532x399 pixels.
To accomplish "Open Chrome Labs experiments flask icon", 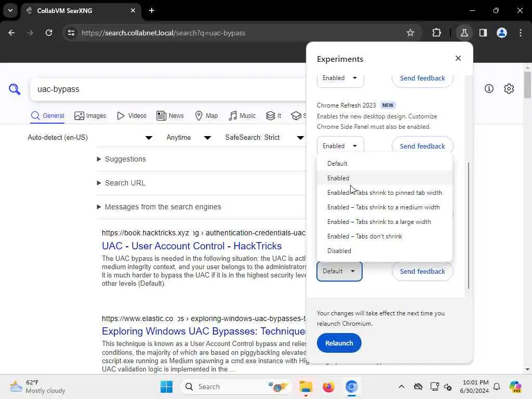I will pyautogui.click(x=464, y=33).
